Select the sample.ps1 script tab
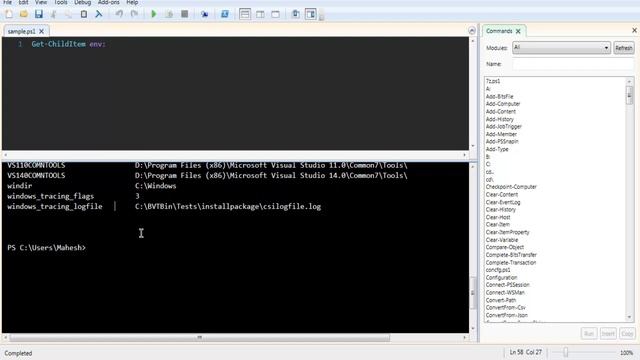640x360 pixels. coord(21,31)
